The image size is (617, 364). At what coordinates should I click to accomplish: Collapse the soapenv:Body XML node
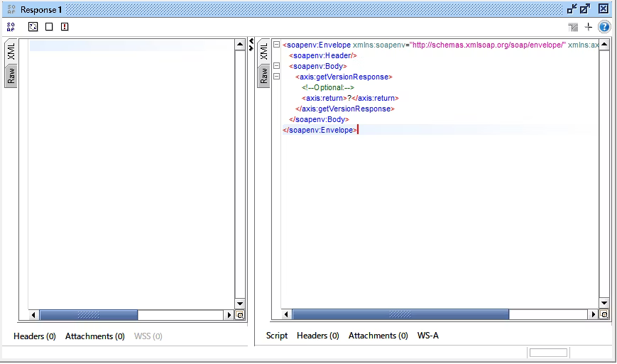(276, 66)
